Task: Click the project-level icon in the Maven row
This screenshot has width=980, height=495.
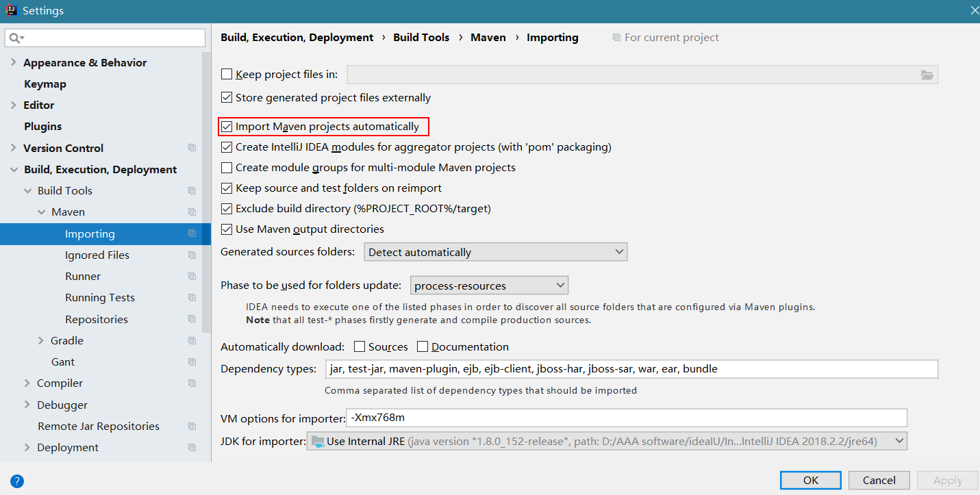Action: point(192,212)
